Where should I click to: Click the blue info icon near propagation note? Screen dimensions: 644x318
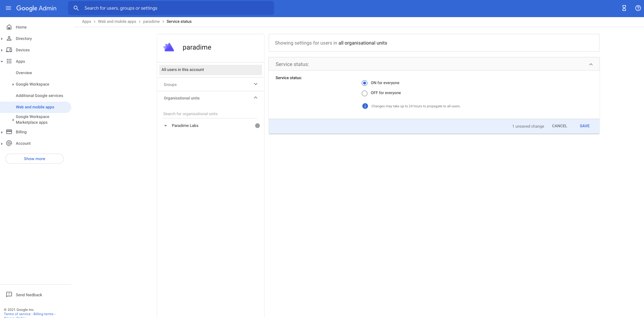coord(365,106)
